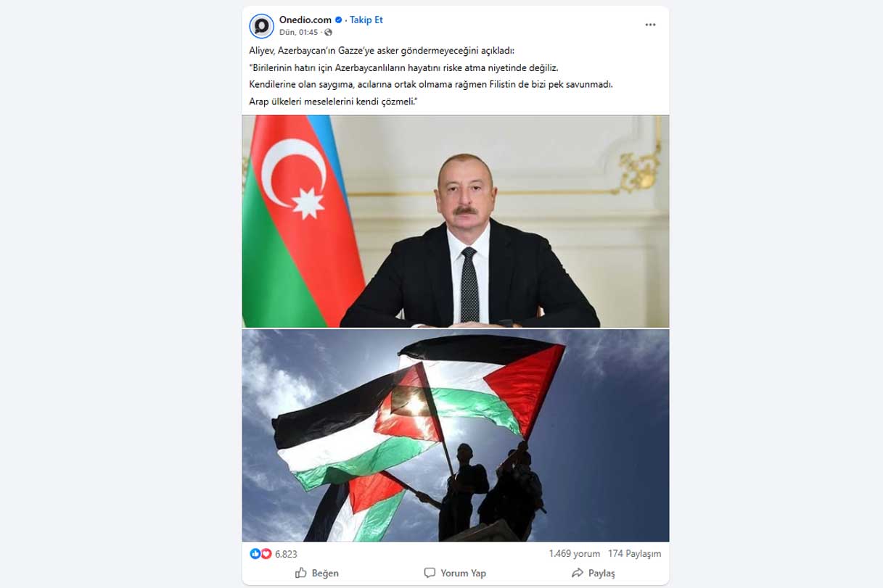This screenshot has width=883, height=588.
Task: Open the Onedio.com page name link
Action: 305,20
